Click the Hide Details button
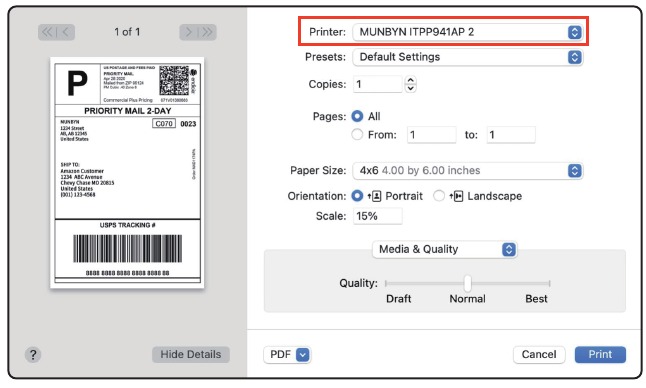The width and height of the screenshot is (646, 388). click(190, 354)
